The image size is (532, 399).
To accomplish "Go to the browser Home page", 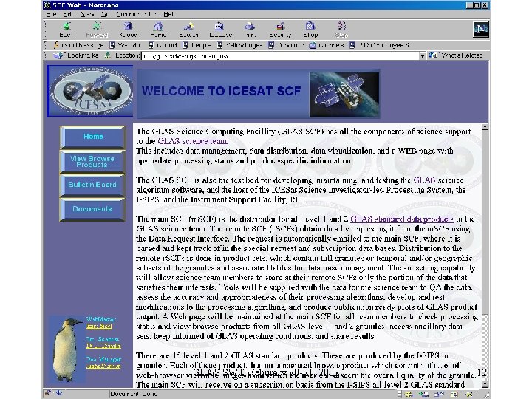I will (158, 30).
